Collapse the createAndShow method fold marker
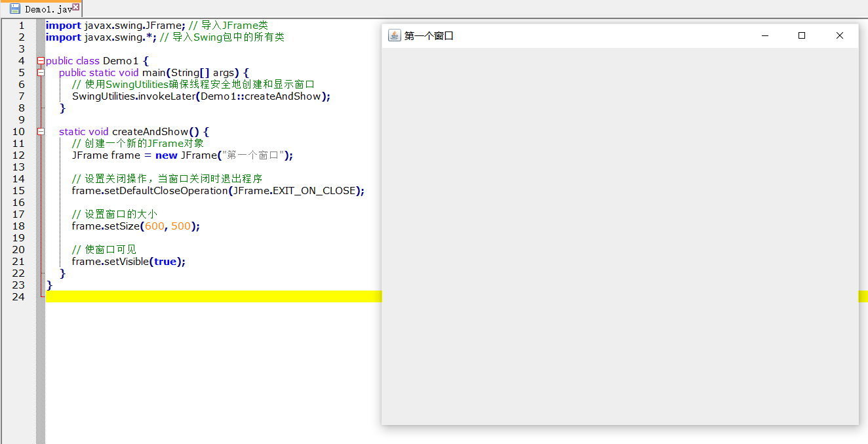Image resolution: width=868 pixels, height=444 pixels. click(41, 132)
